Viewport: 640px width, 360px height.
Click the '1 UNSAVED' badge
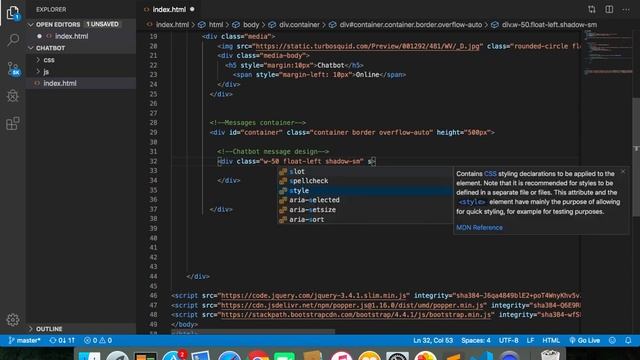(102, 24)
